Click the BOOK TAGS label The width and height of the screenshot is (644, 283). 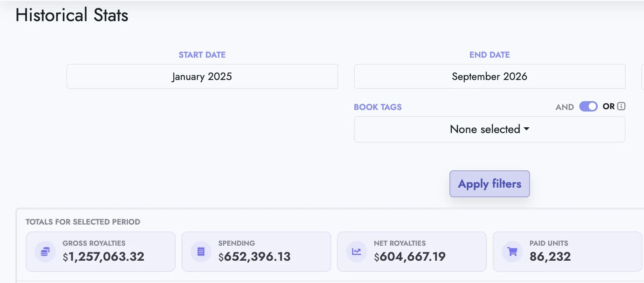pyautogui.click(x=378, y=107)
